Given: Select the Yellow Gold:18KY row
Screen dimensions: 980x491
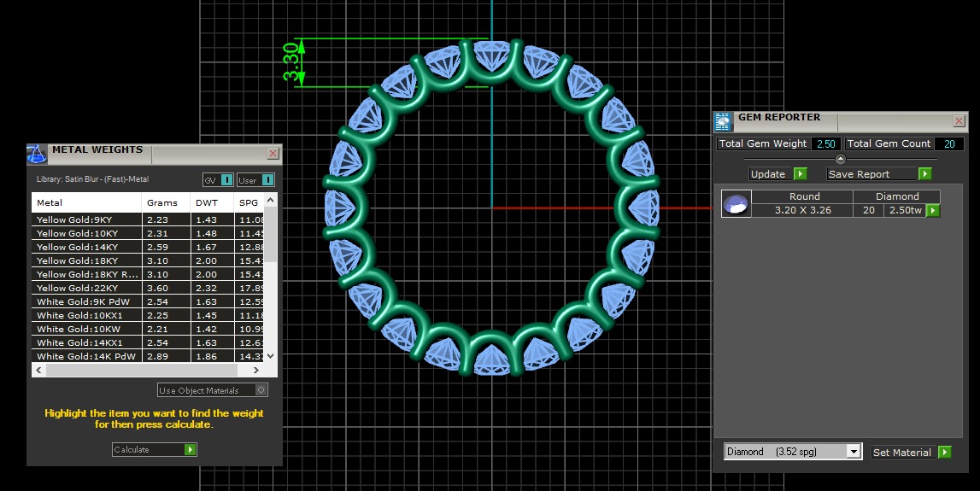Looking at the screenshot, I should (x=148, y=261).
